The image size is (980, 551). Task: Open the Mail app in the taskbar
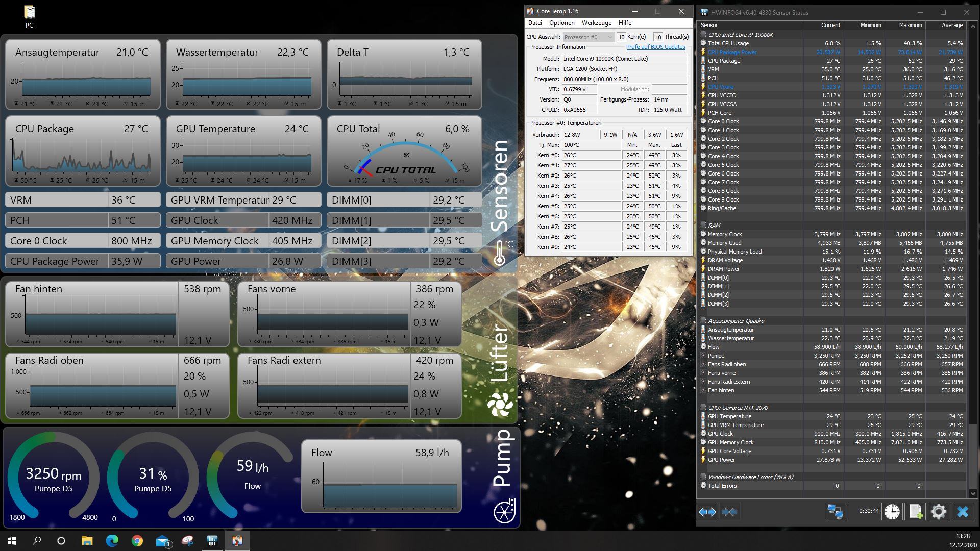pyautogui.click(x=162, y=541)
